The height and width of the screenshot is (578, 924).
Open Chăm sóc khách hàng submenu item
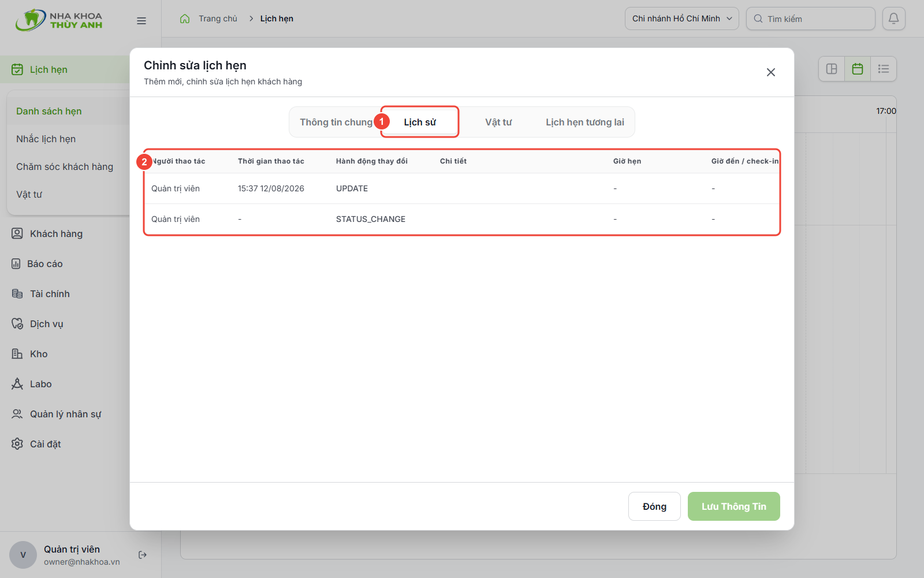point(65,166)
